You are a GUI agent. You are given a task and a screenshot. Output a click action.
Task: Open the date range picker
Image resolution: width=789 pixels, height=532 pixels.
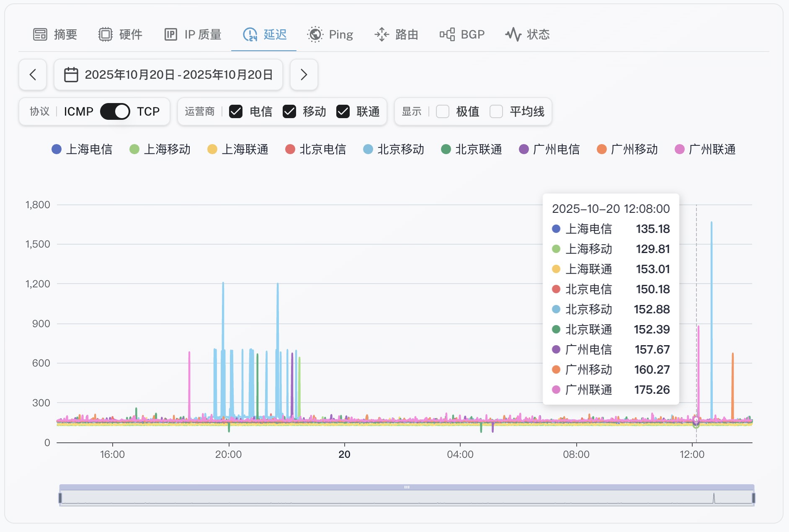pyautogui.click(x=168, y=75)
